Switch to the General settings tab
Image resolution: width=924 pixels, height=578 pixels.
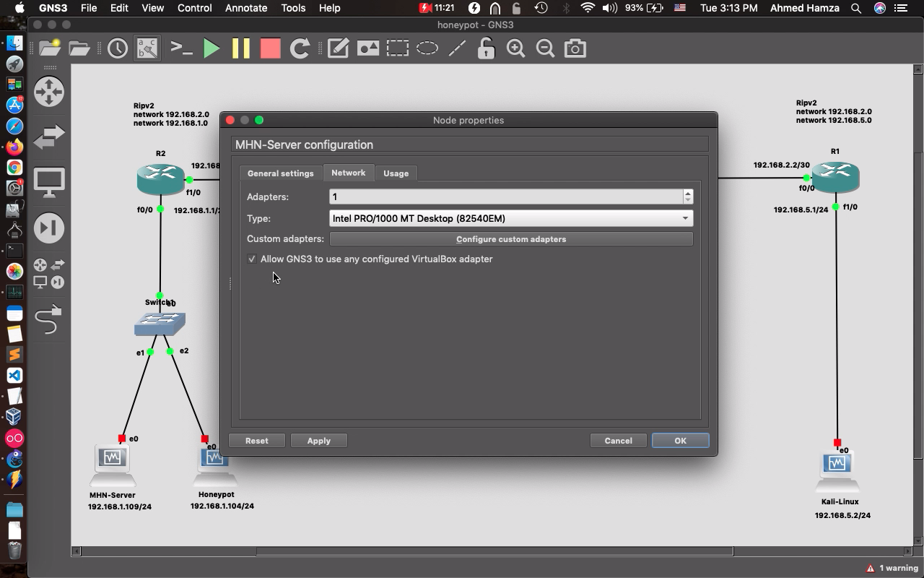tap(280, 173)
